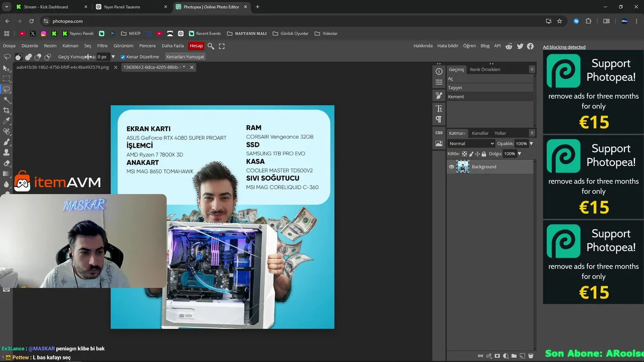
Task: Open the Info panel icon
Action: click(439, 71)
